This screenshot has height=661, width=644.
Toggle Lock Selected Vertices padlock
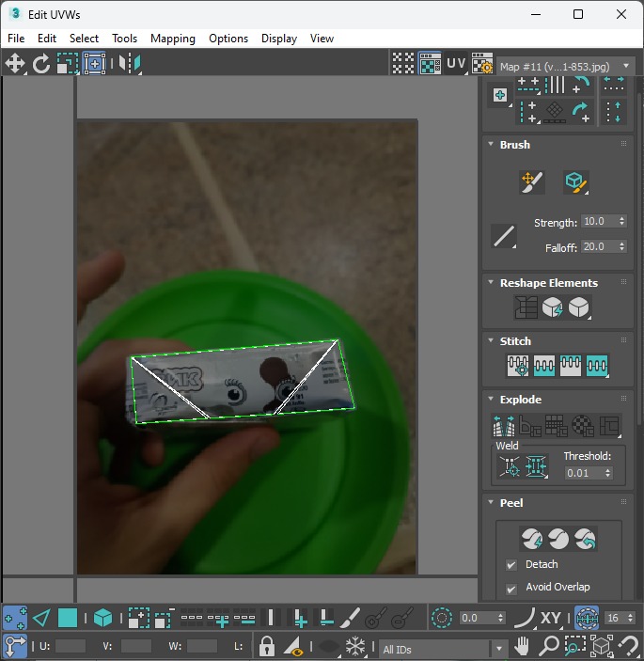point(266,646)
